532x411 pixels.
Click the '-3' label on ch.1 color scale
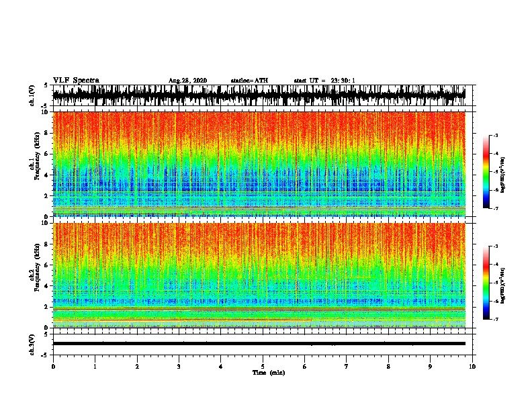[x=496, y=136]
